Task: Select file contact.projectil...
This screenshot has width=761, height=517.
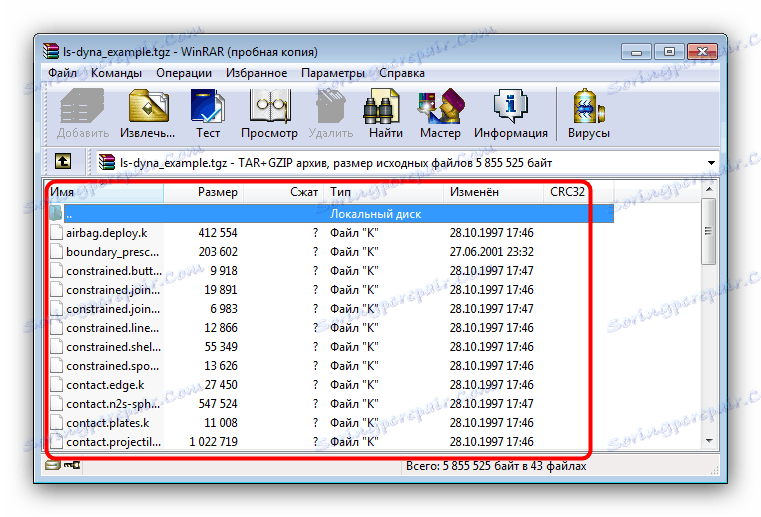Action: [114, 442]
